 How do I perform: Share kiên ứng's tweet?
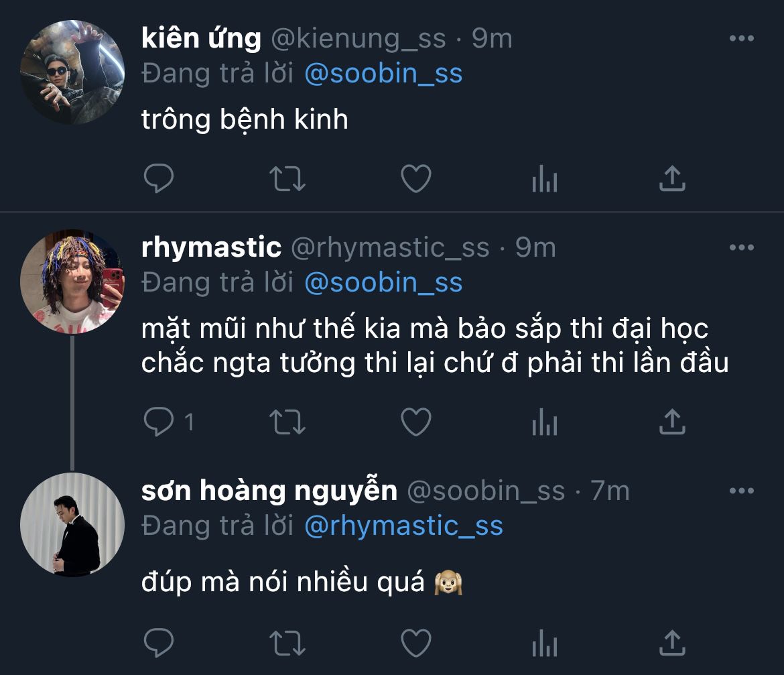[671, 178]
